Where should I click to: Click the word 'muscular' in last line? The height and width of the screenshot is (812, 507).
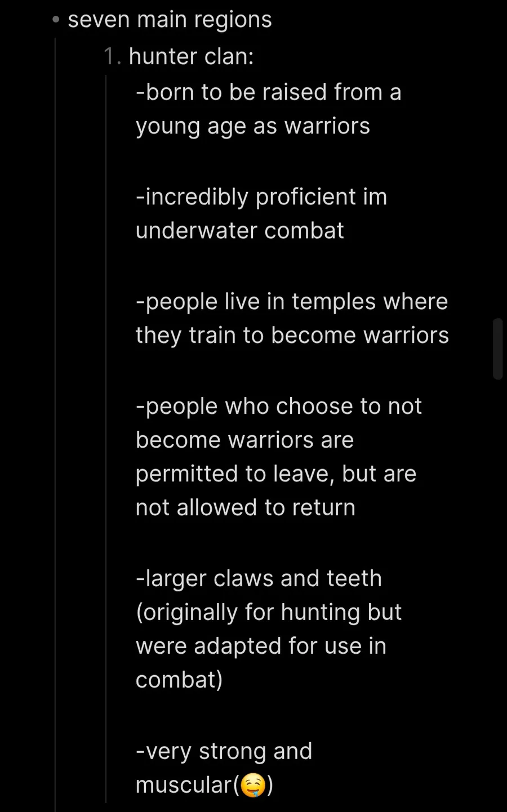tap(185, 785)
